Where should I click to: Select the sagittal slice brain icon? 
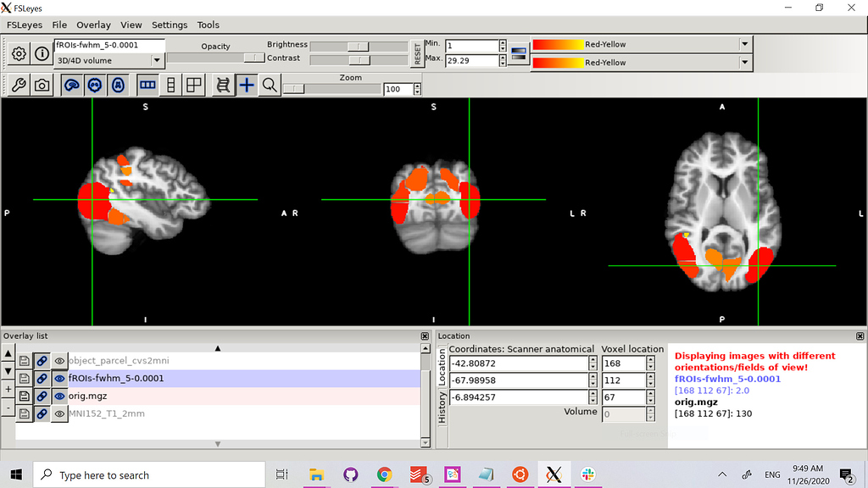coord(71,85)
